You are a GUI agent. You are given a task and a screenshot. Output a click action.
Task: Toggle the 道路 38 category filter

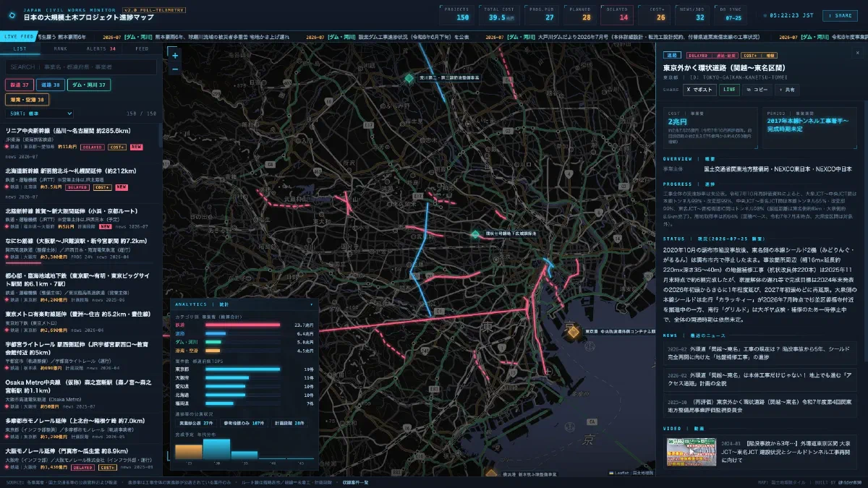pos(50,85)
